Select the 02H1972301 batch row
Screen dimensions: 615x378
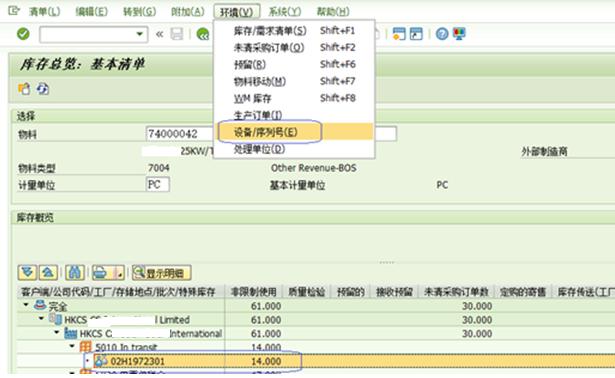click(316, 361)
